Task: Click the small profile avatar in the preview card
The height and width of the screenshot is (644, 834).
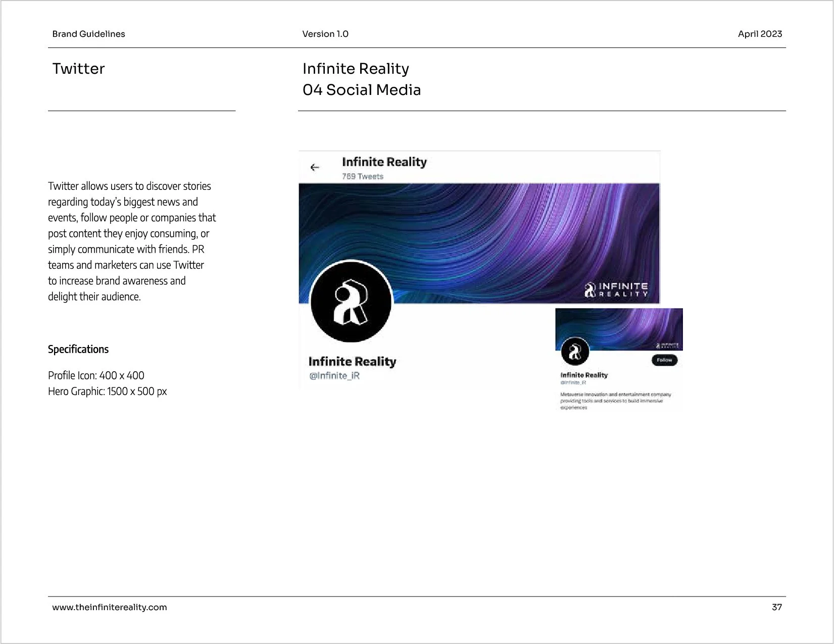Action: 575,352
